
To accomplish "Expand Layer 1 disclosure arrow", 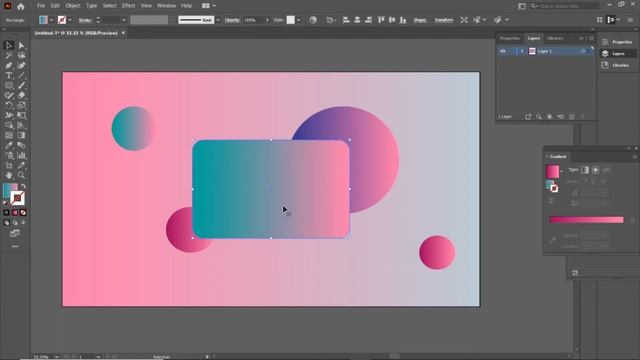I will tap(522, 51).
